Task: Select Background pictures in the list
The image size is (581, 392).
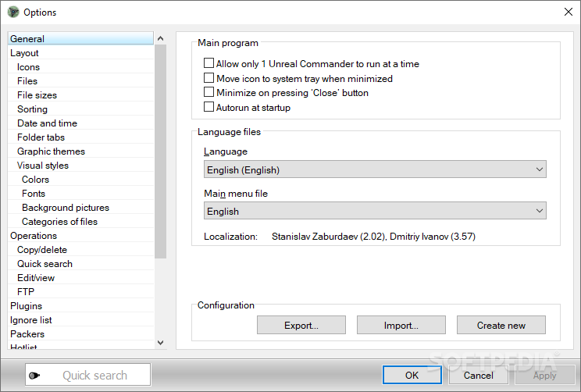Action: pos(80,208)
